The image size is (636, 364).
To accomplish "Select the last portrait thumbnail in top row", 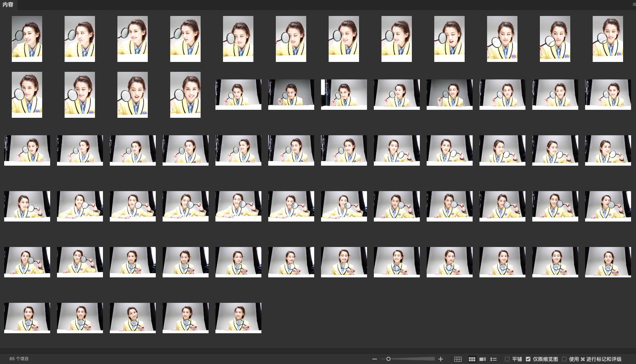I will (608, 39).
